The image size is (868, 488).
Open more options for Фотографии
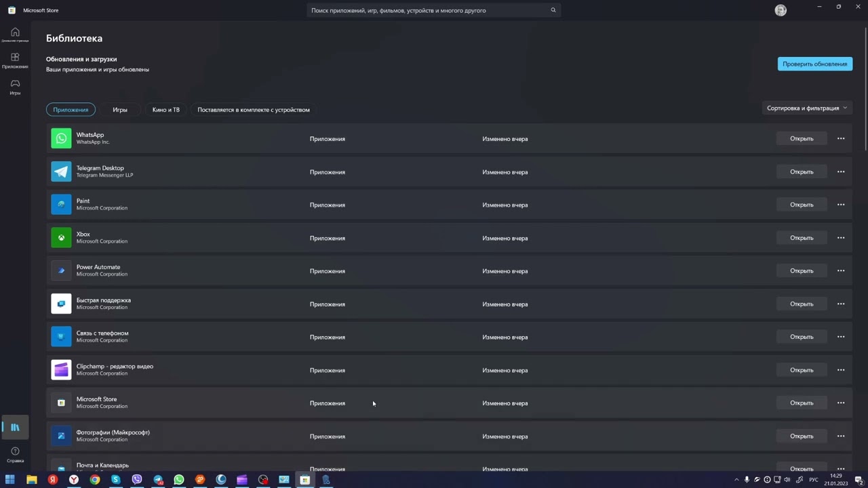(841, 436)
